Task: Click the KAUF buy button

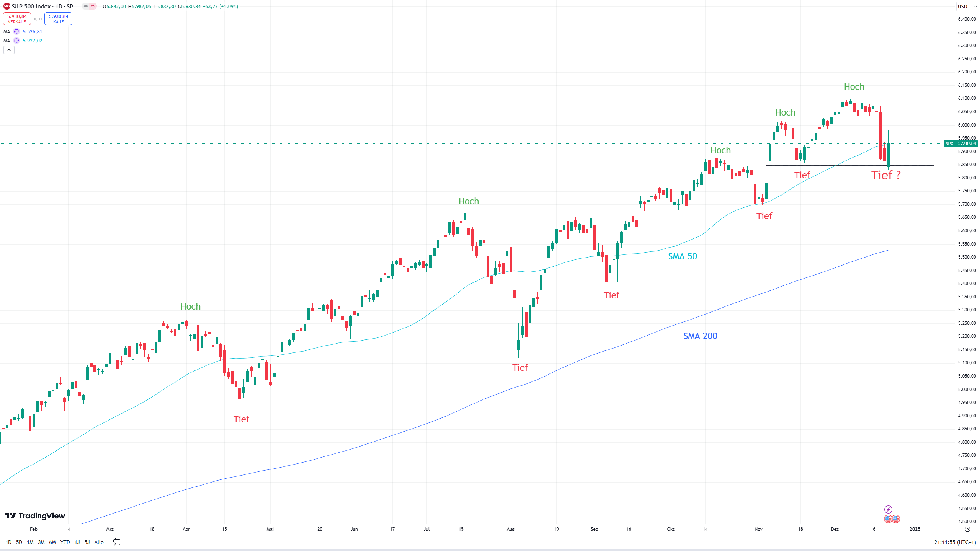Action: pyautogui.click(x=58, y=19)
